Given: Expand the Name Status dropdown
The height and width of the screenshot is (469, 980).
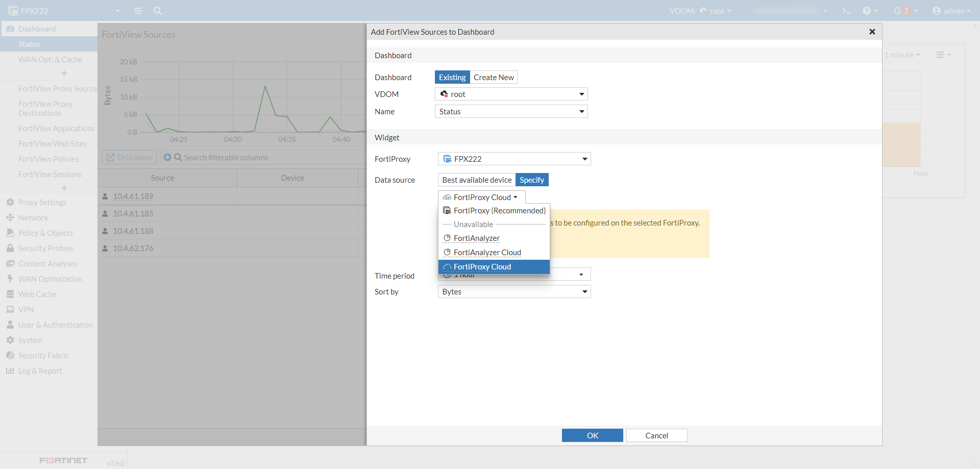Looking at the screenshot, I should pos(511,112).
